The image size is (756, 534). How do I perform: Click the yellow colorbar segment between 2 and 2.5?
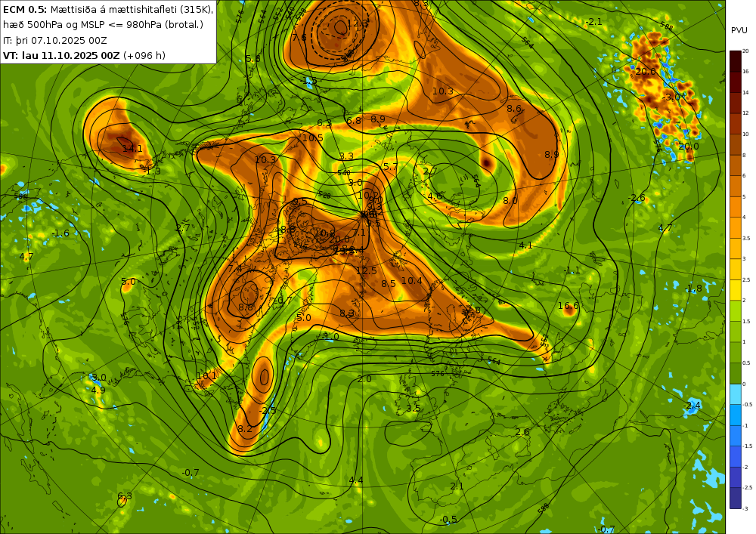[x=736, y=290]
